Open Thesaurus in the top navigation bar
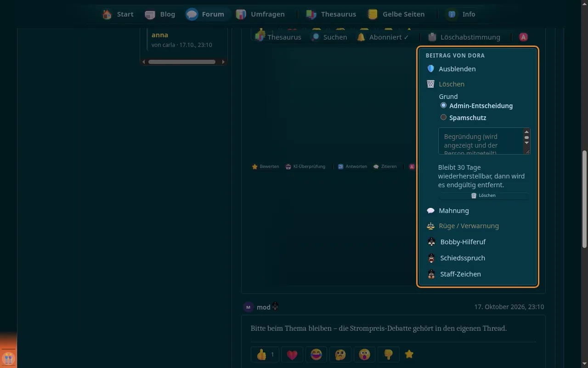Viewport: 588px width, 368px height. [331, 14]
